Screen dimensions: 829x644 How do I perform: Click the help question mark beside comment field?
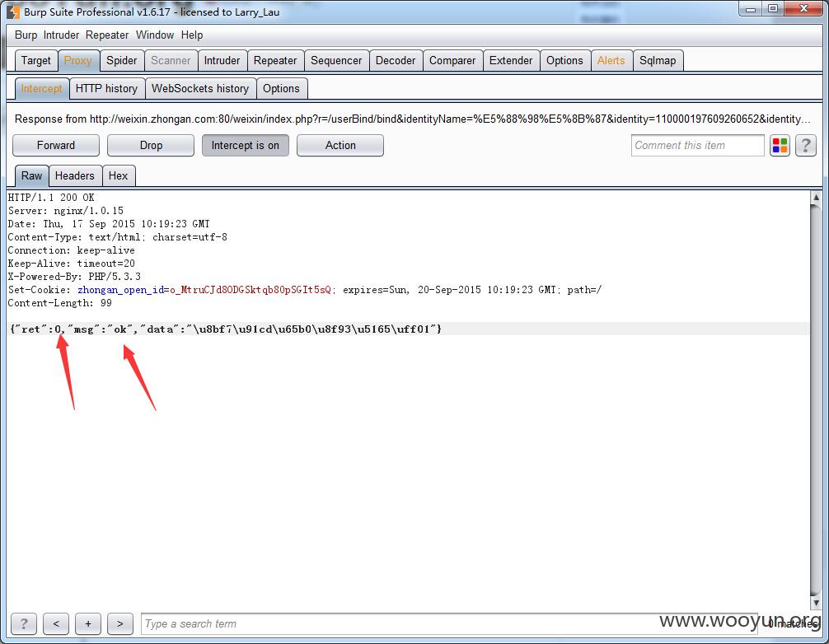click(x=806, y=145)
